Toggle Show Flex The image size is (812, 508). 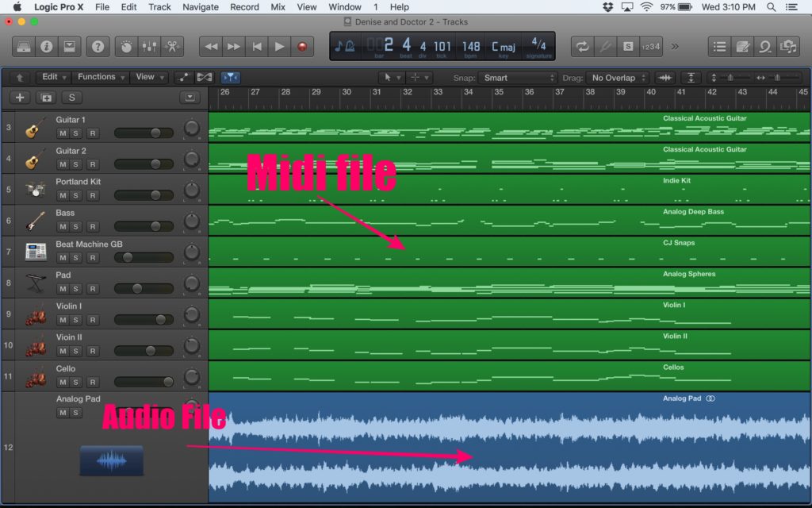[205, 78]
